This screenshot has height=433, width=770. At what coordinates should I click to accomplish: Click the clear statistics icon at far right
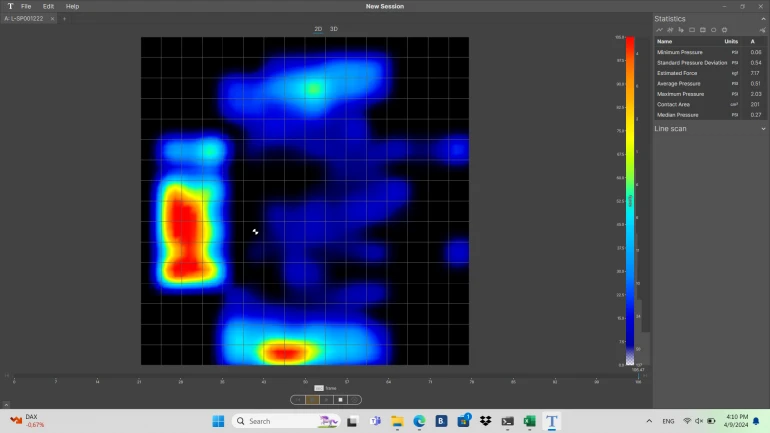click(761, 30)
